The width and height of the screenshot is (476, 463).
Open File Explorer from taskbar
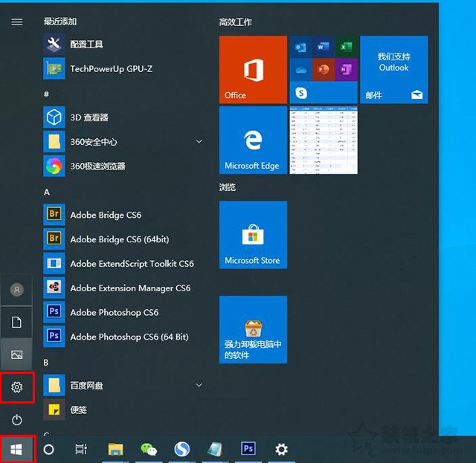point(115,450)
